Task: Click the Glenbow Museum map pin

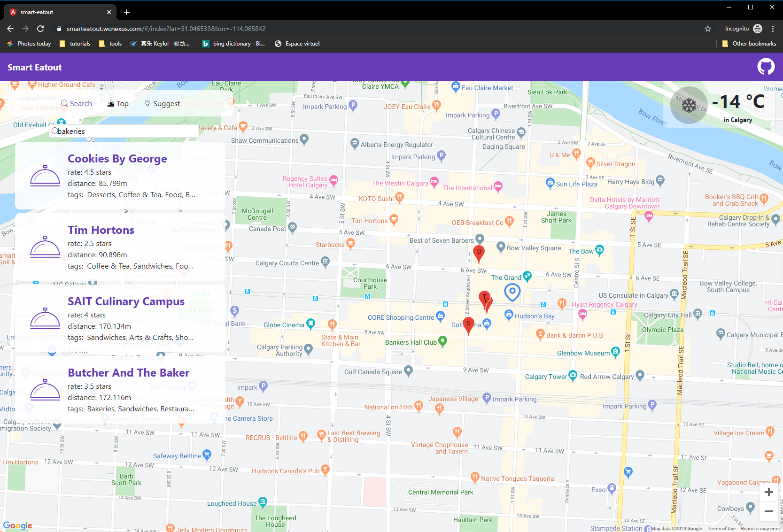Action: pyautogui.click(x=615, y=352)
